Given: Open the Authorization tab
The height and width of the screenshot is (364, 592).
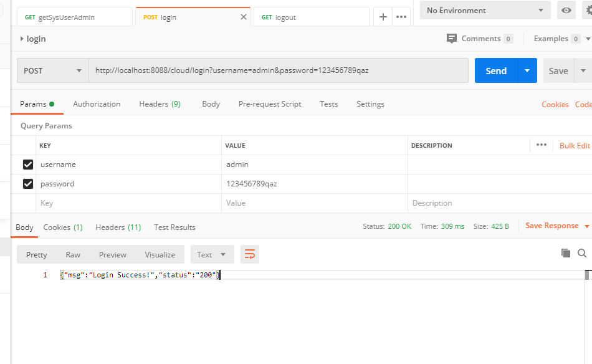Looking at the screenshot, I should (x=97, y=104).
